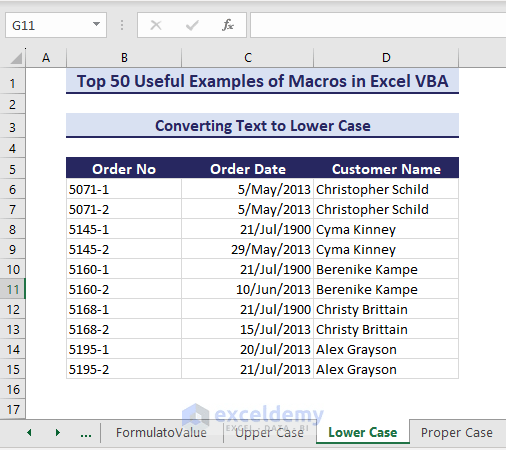The width and height of the screenshot is (506, 450).
Task: Click Christy Brittain in row 12
Action: [x=386, y=309]
